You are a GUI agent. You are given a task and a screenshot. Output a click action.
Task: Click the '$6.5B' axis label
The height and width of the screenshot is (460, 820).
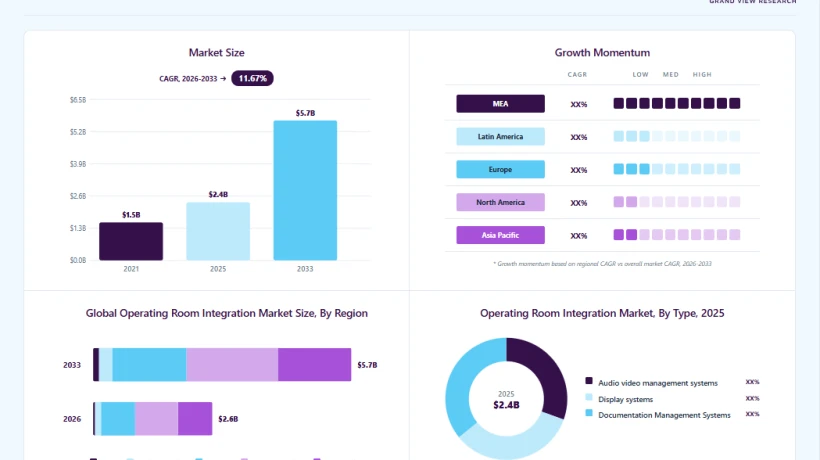[x=78, y=99]
